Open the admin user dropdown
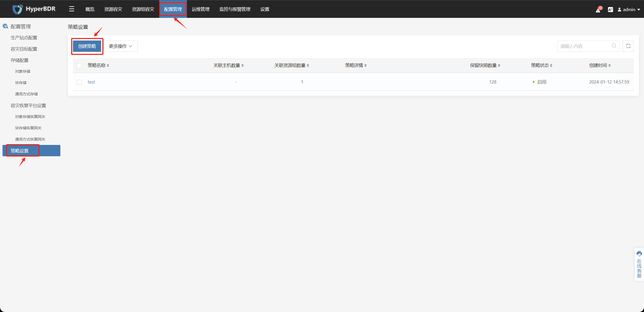Screen dimensions: 644x312 coord(629,10)
